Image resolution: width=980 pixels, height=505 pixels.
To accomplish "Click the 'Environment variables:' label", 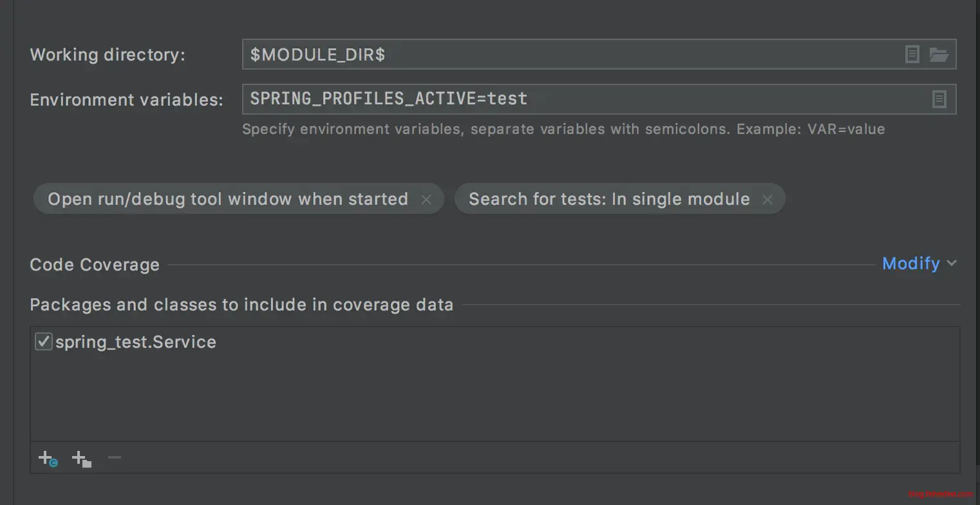I will pos(126,100).
